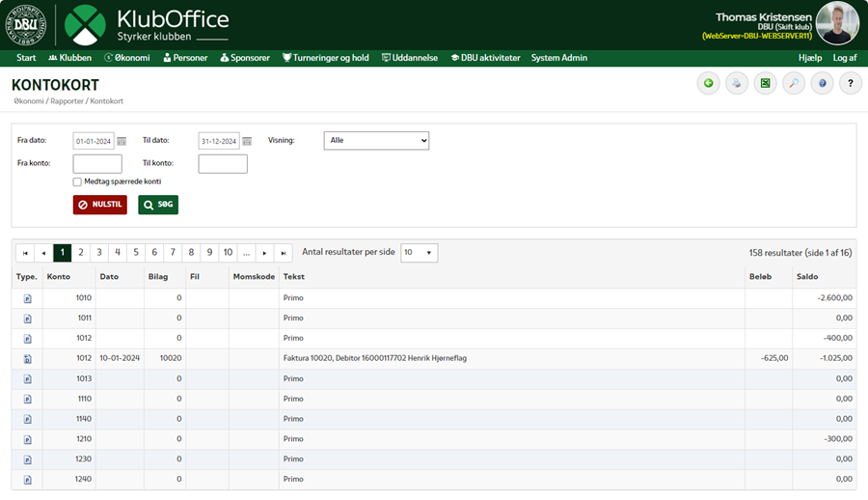
Task: Click the Til dato date field
Action: pos(219,141)
